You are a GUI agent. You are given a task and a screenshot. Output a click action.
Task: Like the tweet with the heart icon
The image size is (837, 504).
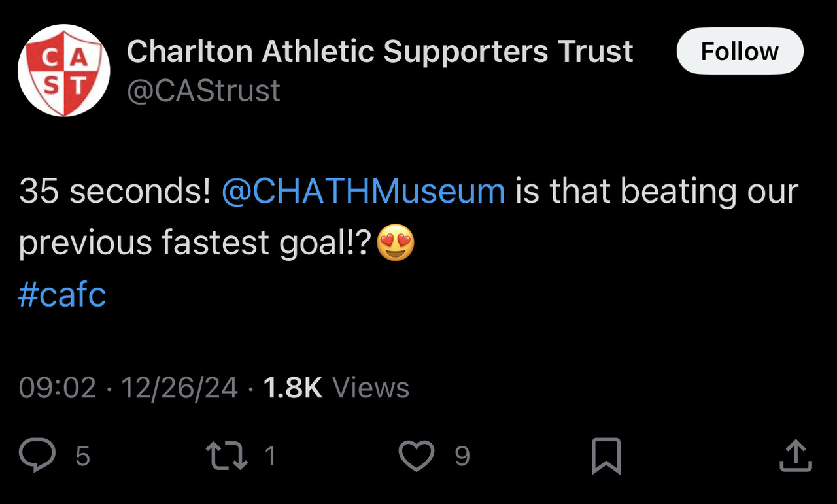click(x=417, y=456)
